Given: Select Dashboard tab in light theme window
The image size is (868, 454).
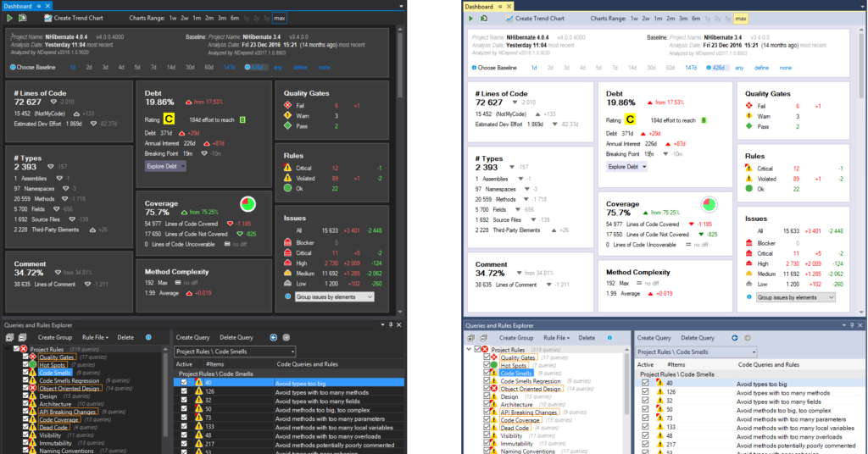Looking at the screenshot, I should (479, 6).
